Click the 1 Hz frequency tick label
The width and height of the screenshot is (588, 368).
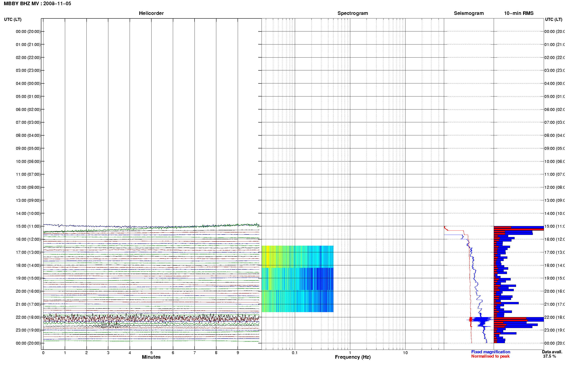350,353
